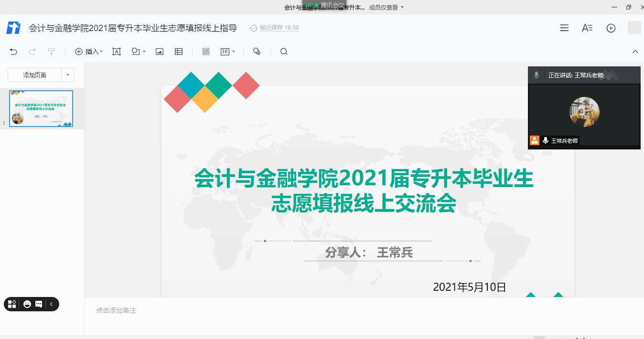The width and height of the screenshot is (644, 339).
Task: Open the 成员仅查看 permission menu
Action: click(386, 7)
